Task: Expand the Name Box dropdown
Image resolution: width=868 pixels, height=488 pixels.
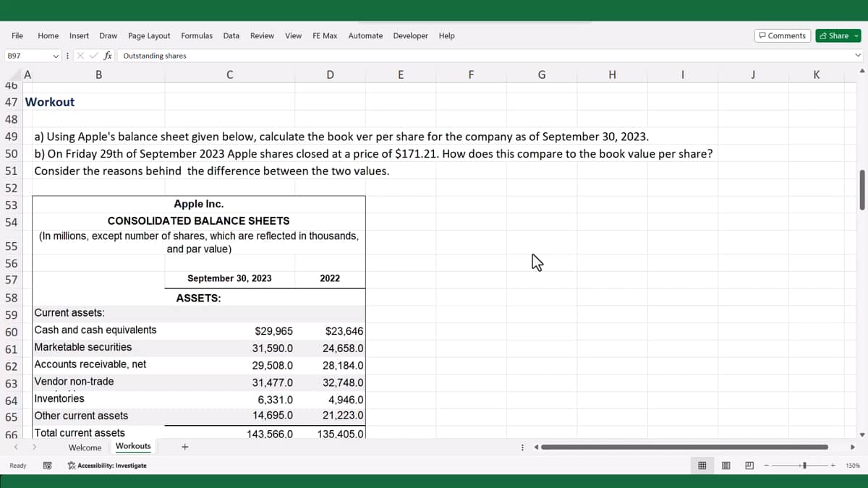Action: coord(56,56)
